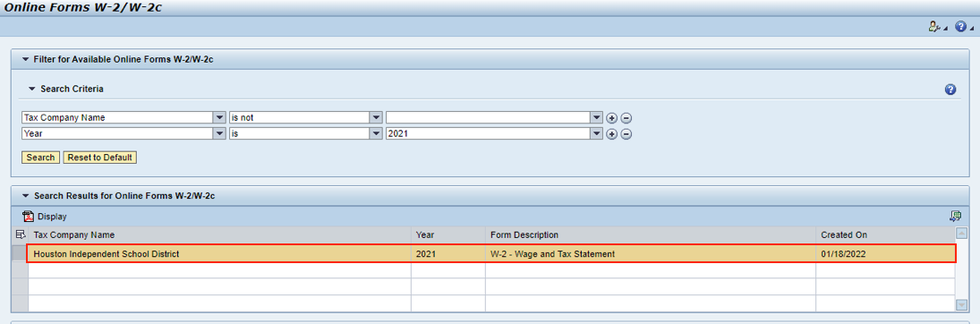Collapse the Filter for Available Online Forms panel
980x324 pixels.
[26, 59]
